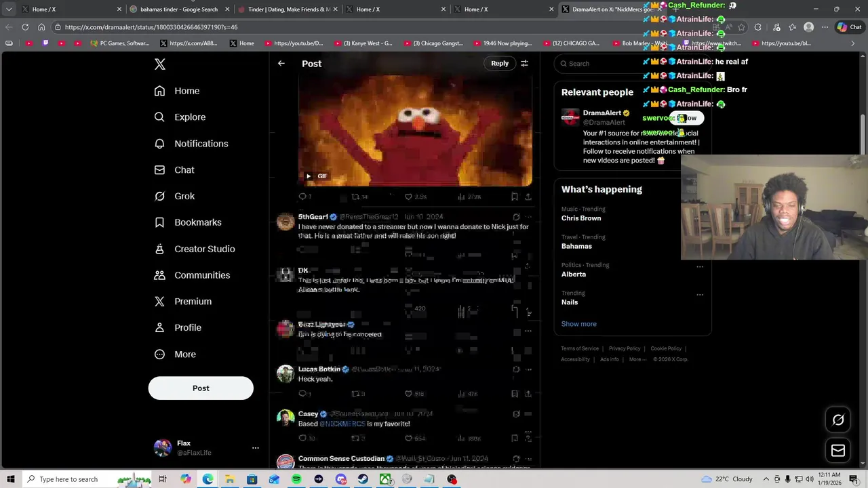The height and width of the screenshot is (488, 868).
Task: Open DramaAlert profile under Relevant people
Action: [602, 113]
